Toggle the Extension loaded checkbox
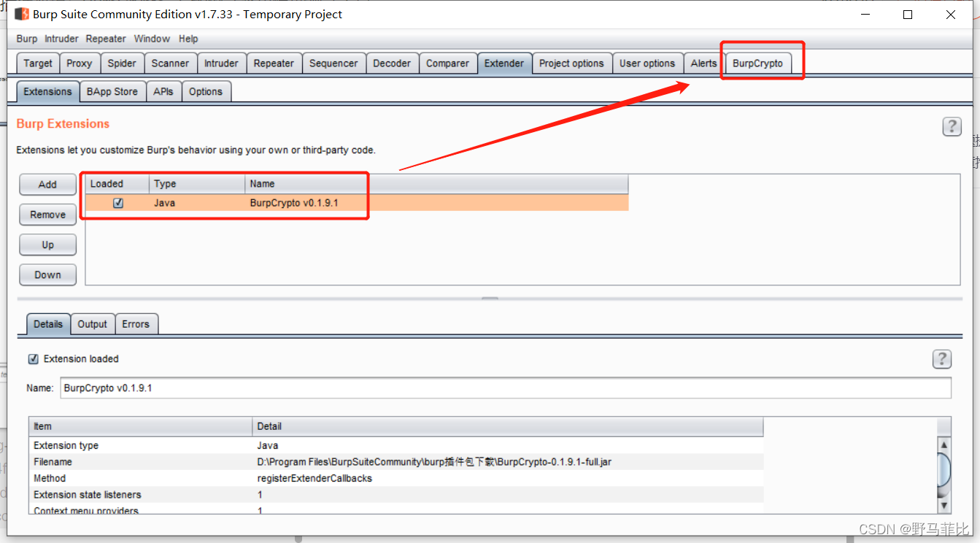Screen dimensions: 980x543 33,359
